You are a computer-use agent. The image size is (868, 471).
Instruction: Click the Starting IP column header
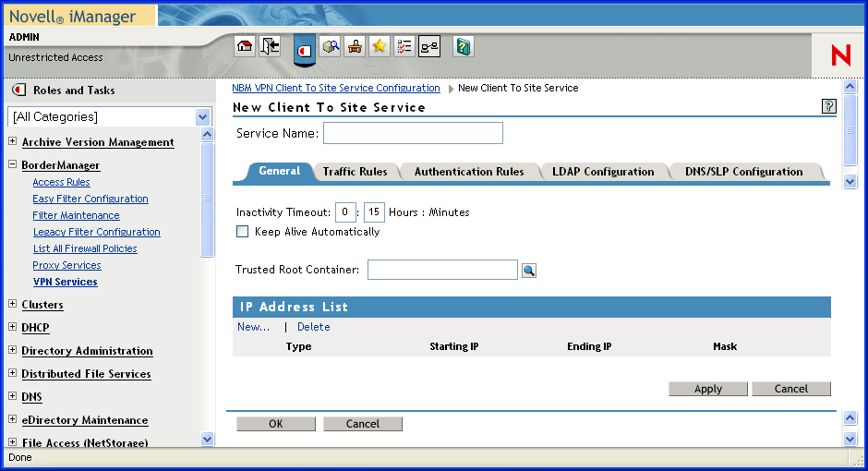point(454,346)
